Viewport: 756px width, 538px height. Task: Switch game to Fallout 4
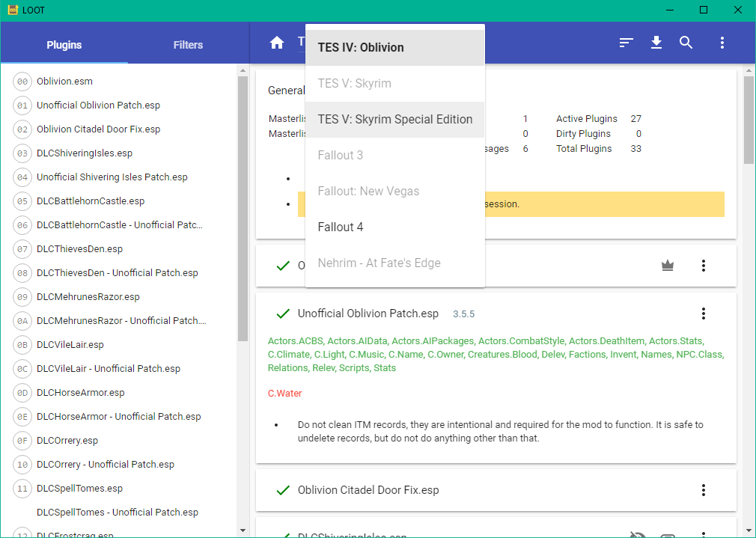tap(395, 227)
